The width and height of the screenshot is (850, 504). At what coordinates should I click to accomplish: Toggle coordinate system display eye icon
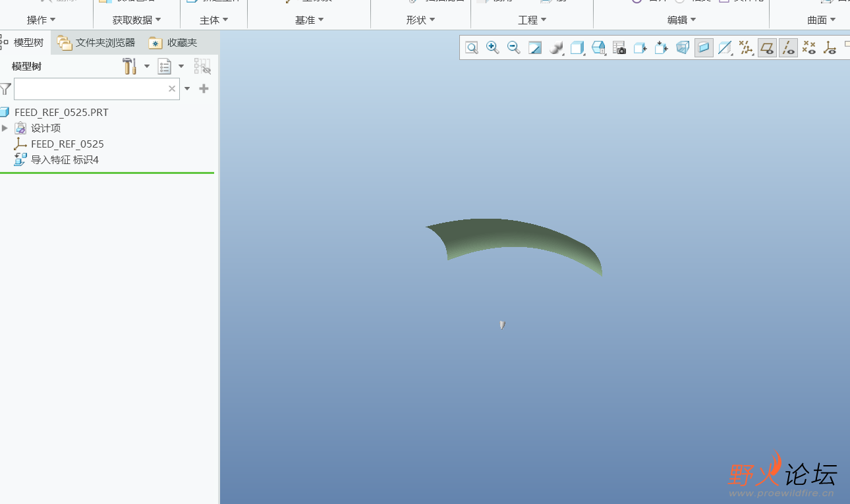point(830,47)
